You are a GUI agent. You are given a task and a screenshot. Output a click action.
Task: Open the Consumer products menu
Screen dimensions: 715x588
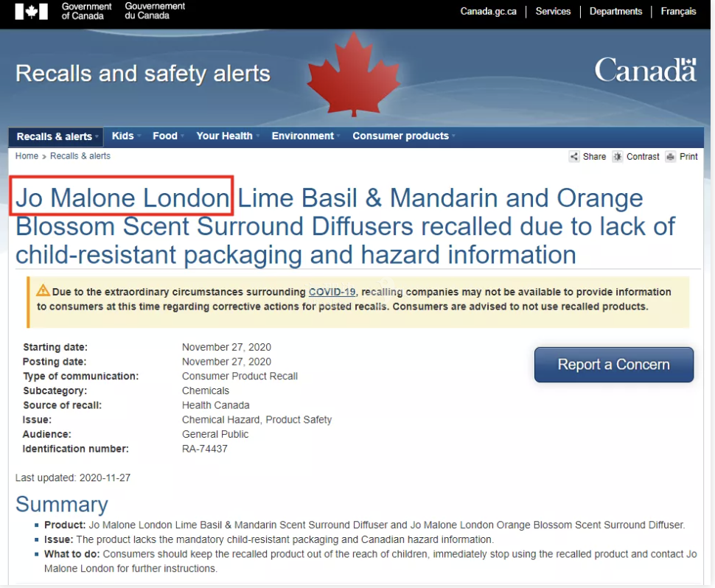[x=401, y=136]
